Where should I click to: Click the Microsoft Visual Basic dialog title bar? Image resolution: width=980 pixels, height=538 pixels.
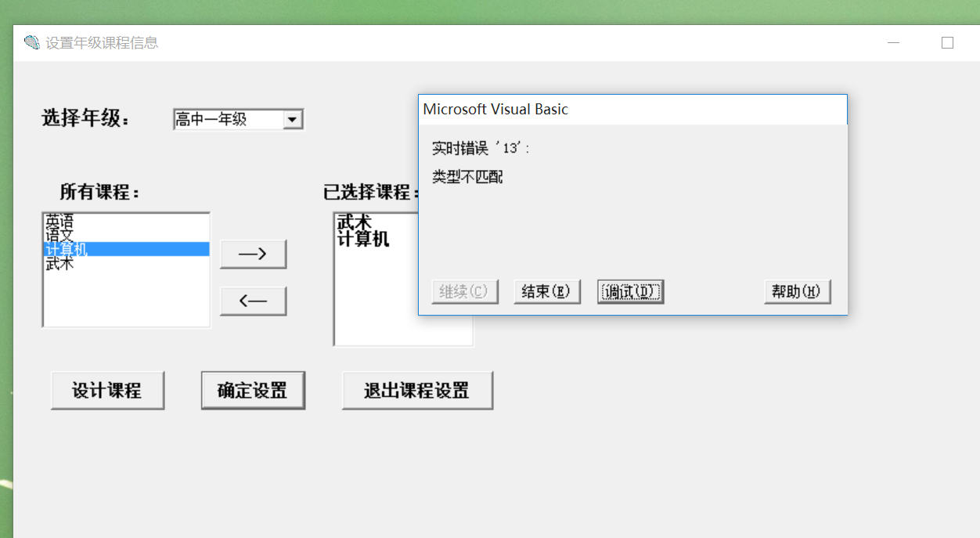tap(632, 110)
